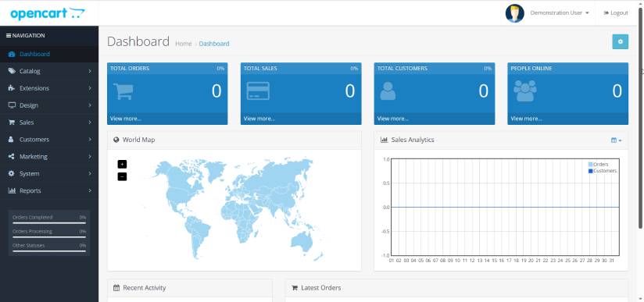This screenshot has width=644, height=302.
Task: Click the Design monitor icon
Action: click(12, 105)
